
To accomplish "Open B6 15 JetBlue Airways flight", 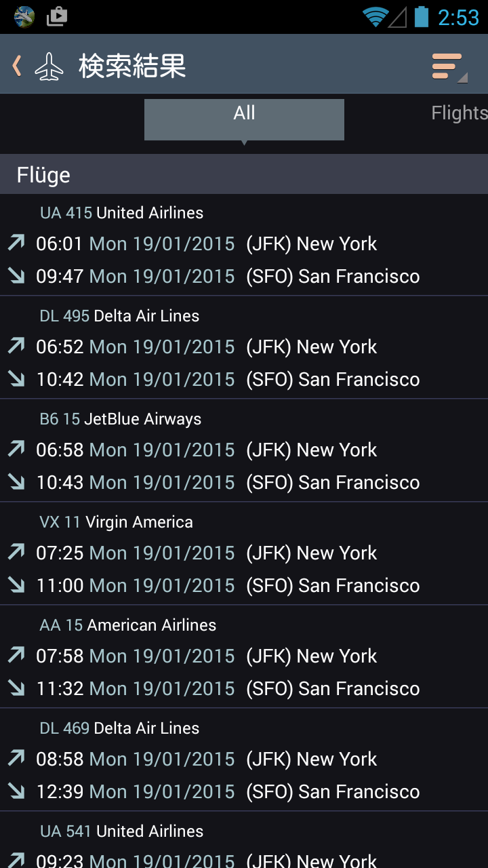I will pos(244,451).
